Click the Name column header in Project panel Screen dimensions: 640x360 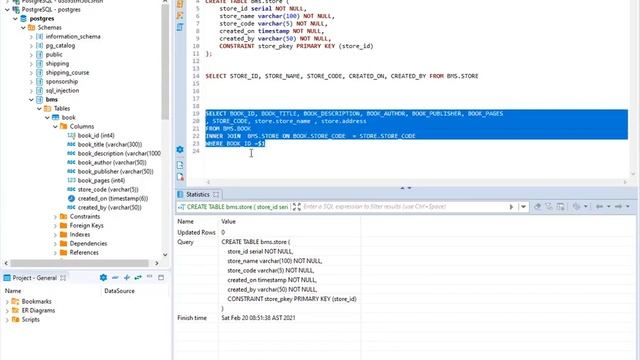click(13, 291)
